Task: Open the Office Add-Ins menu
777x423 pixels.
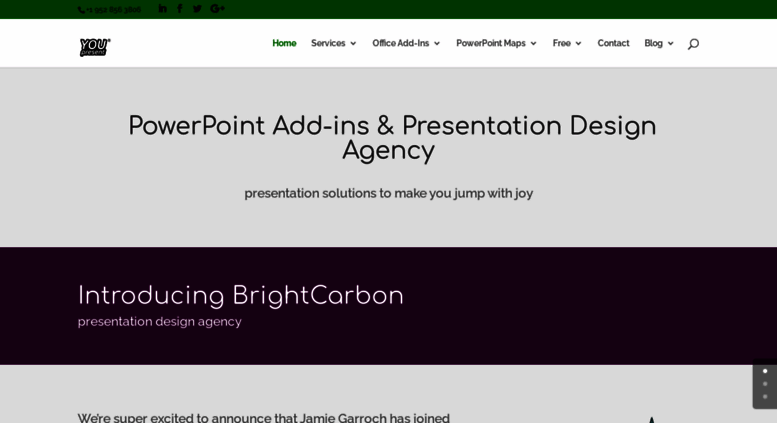Action: [400, 43]
